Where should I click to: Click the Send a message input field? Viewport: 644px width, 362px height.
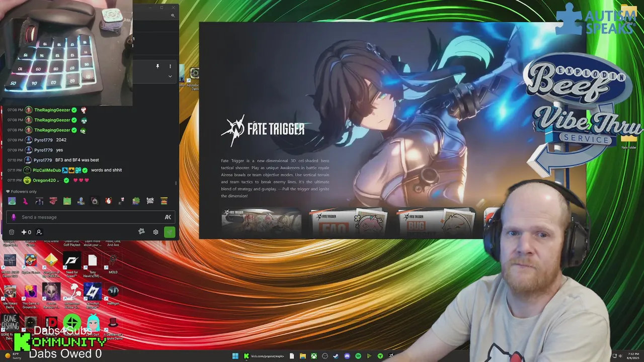point(91,217)
